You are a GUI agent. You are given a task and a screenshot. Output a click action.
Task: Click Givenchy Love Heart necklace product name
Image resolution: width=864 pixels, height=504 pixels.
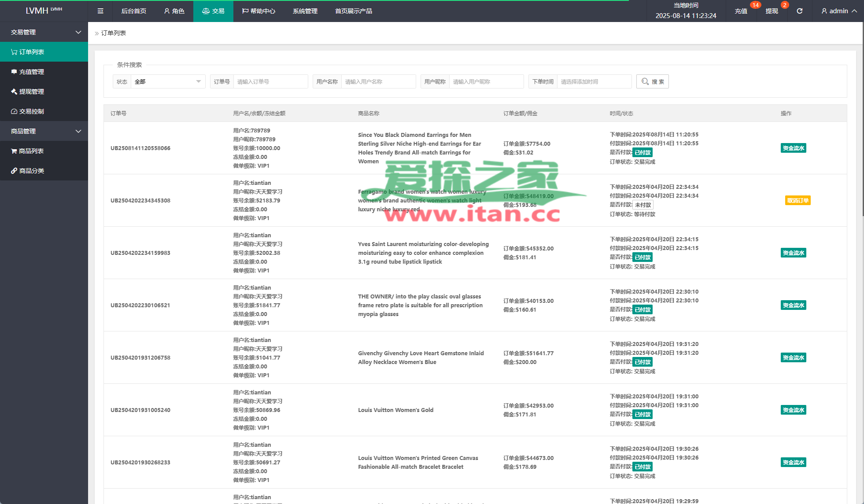click(x=421, y=357)
